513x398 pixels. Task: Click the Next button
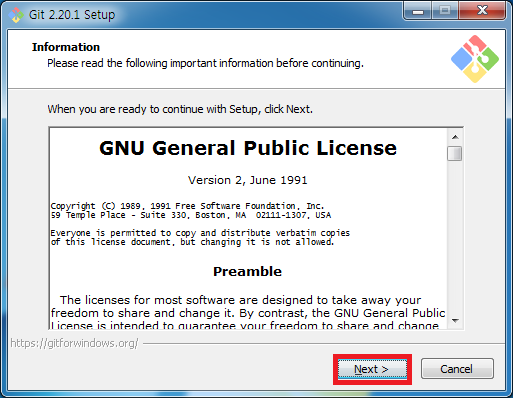pos(372,369)
